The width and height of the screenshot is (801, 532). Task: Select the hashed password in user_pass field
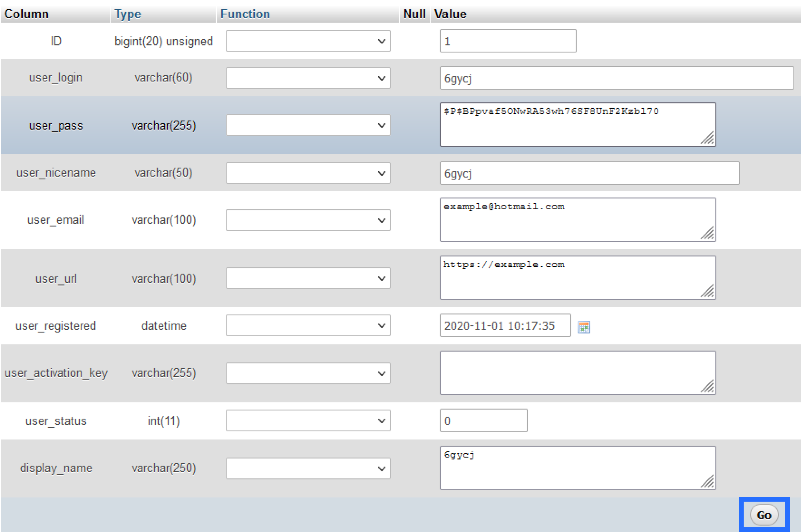pos(577,124)
